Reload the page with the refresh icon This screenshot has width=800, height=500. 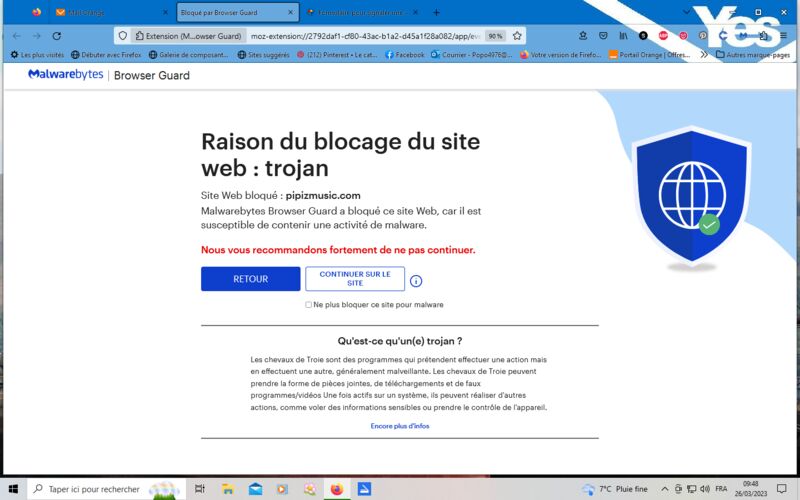click(57, 36)
